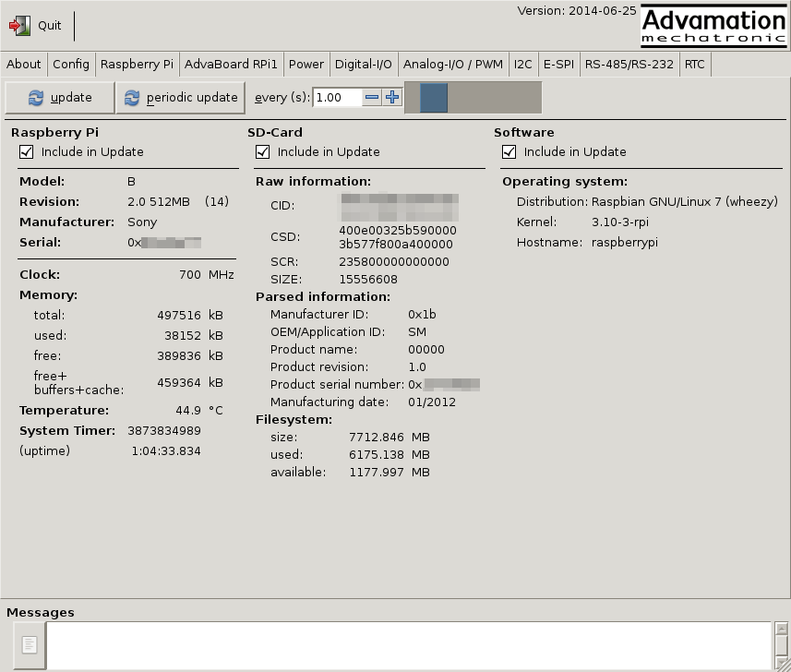Click the uptime value 1:04:33.834

pyautogui.click(x=166, y=451)
